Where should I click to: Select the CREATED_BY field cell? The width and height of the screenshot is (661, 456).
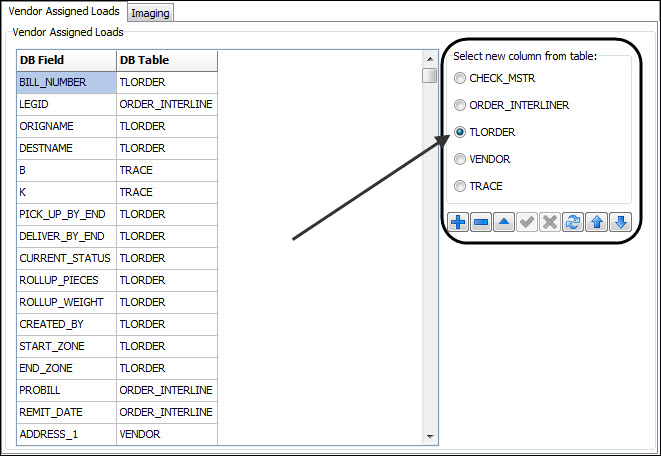[x=67, y=324]
